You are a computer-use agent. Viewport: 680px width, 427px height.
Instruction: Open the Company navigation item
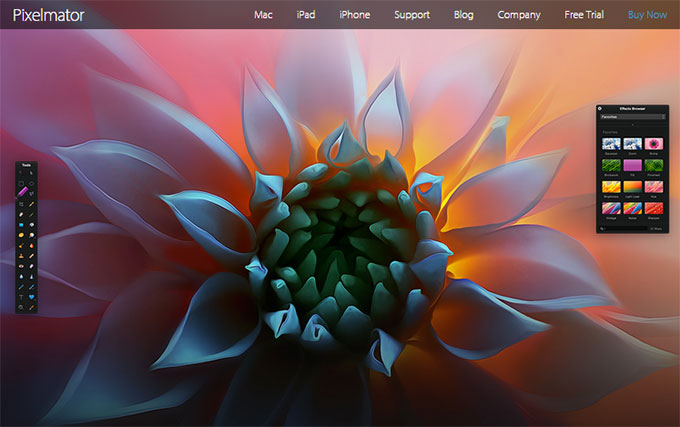point(519,15)
